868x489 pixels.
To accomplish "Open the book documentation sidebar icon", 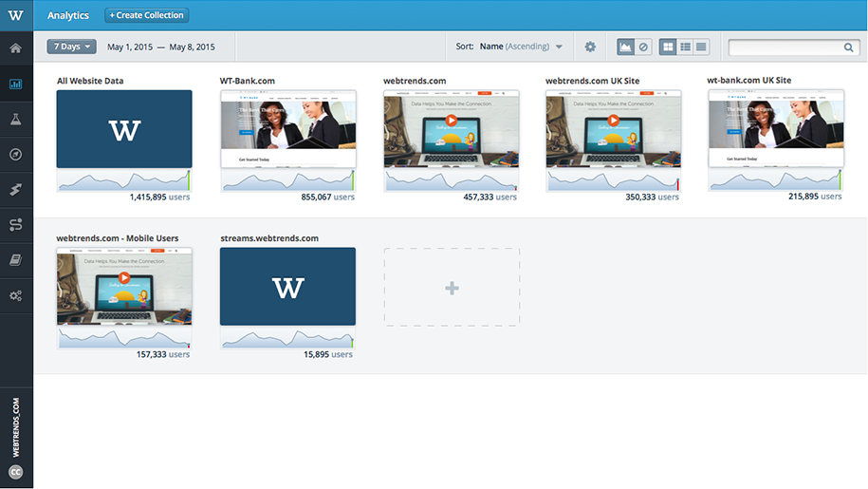I will click(x=15, y=260).
